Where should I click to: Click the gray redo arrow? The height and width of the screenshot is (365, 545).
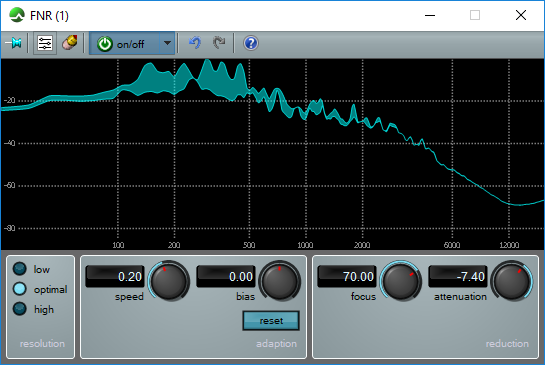tap(219, 43)
